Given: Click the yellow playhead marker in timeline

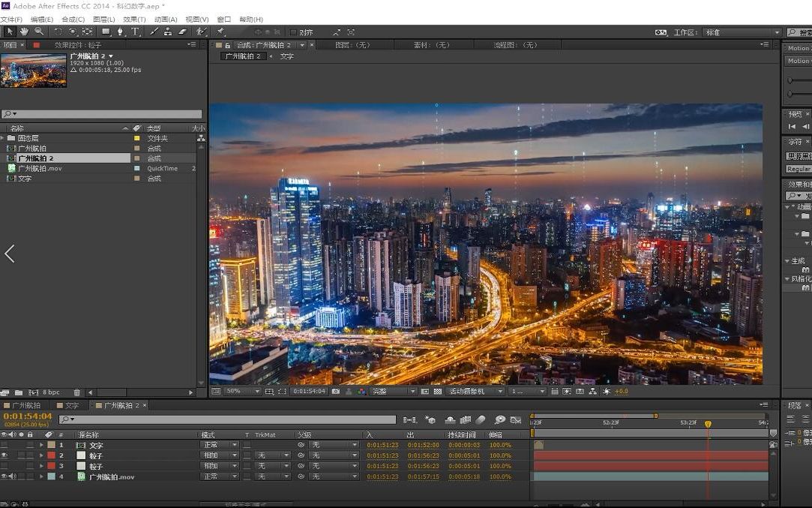Looking at the screenshot, I should coord(707,424).
